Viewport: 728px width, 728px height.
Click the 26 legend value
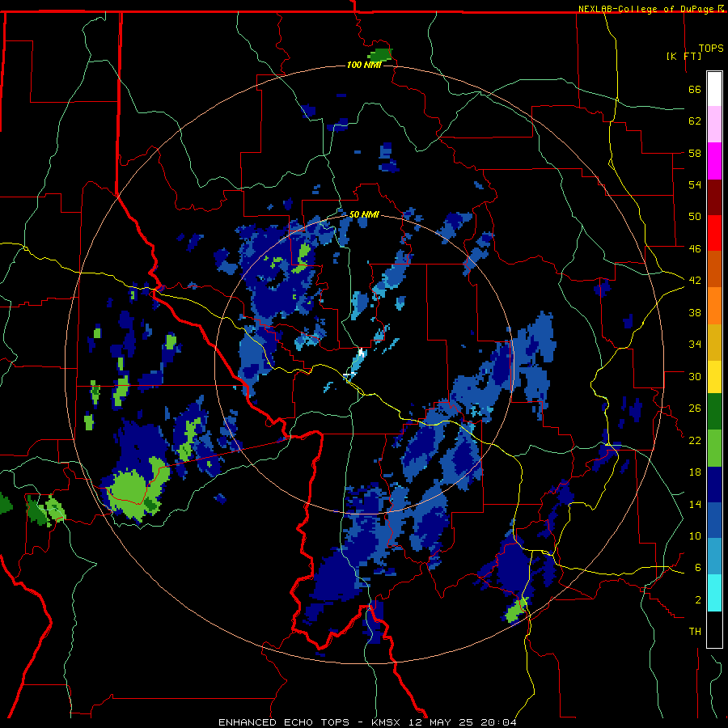695,408
